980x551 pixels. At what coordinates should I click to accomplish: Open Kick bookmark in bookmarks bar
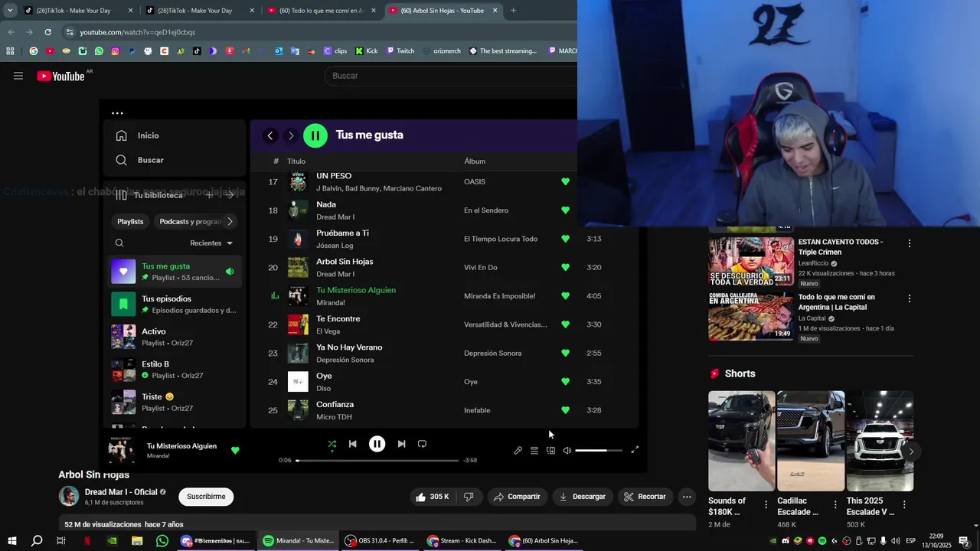click(x=366, y=51)
